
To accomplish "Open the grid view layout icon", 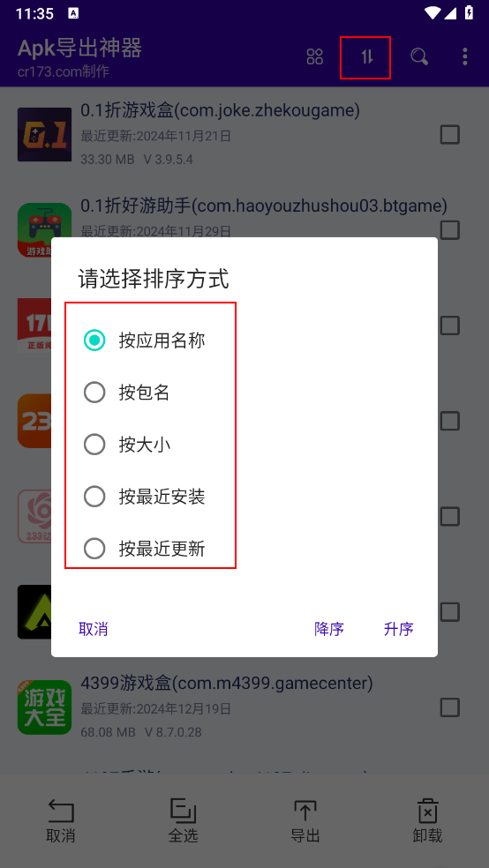I will point(314,56).
